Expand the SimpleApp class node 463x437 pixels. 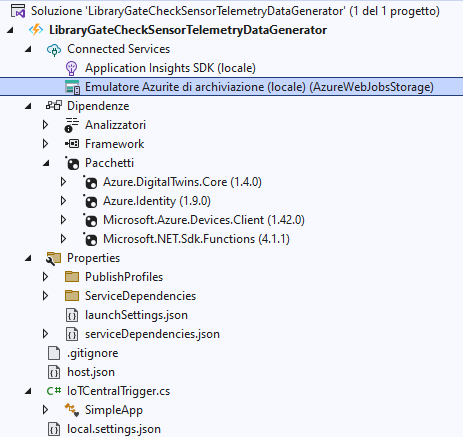pyautogui.click(x=46, y=410)
